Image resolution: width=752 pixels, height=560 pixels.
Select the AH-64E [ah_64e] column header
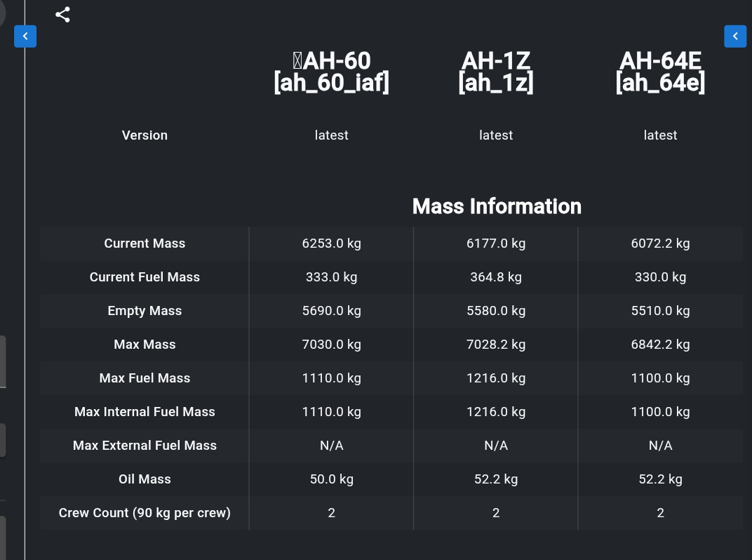660,72
